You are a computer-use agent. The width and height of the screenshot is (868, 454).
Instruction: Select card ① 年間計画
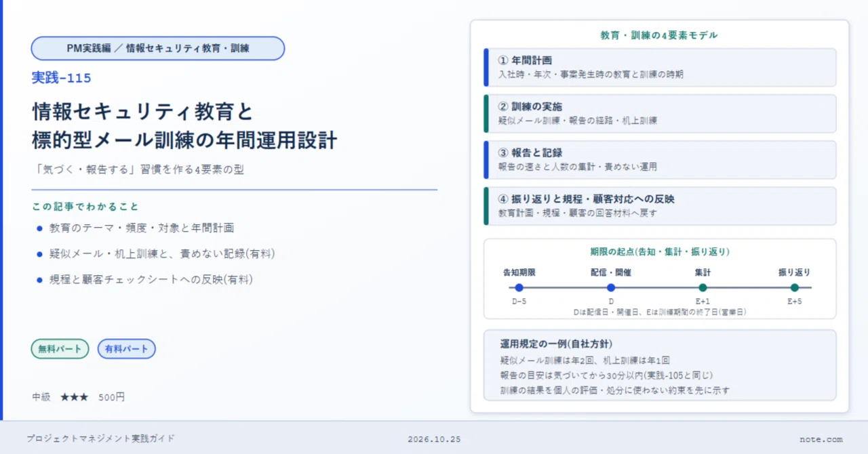660,67
